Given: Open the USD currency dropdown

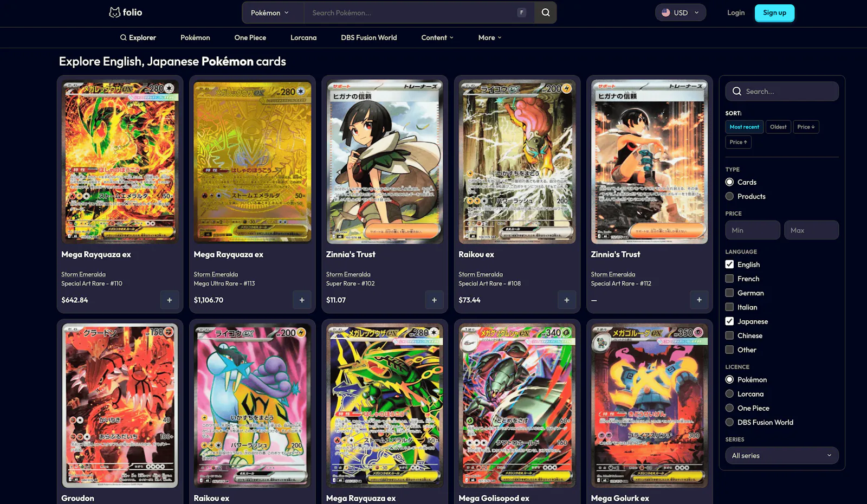Looking at the screenshot, I should (x=681, y=12).
